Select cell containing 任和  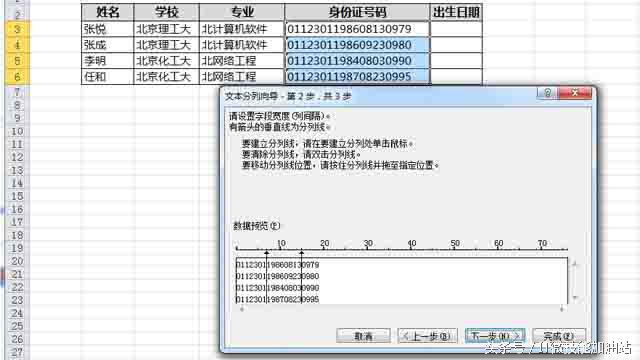pyautogui.click(x=108, y=76)
